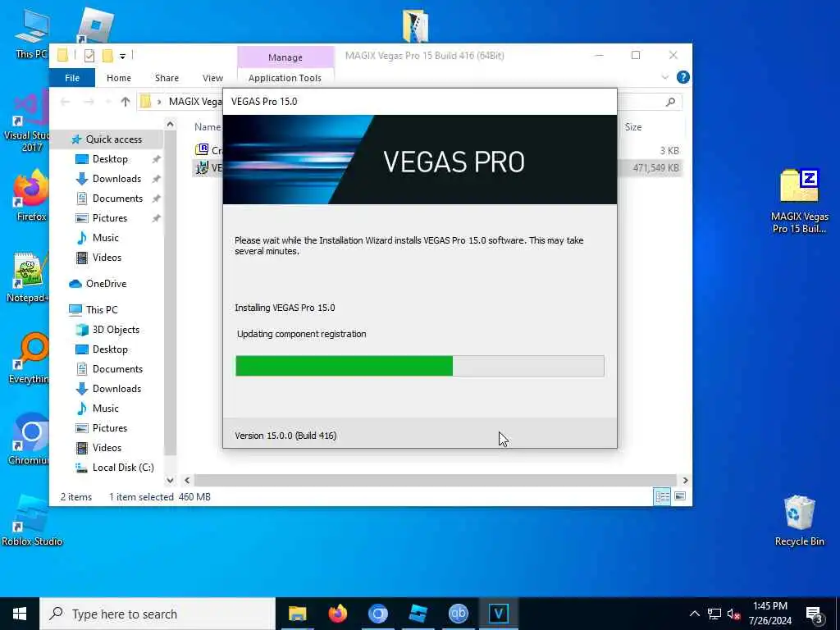Screen dimensions: 840x630
Task: Open the File tab in Explorer
Action: [x=72, y=78]
